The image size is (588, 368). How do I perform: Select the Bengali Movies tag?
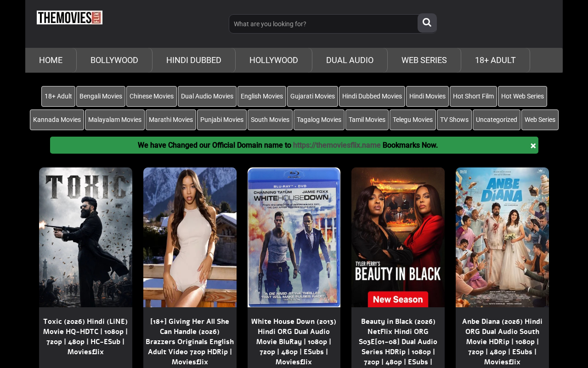tap(101, 96)
